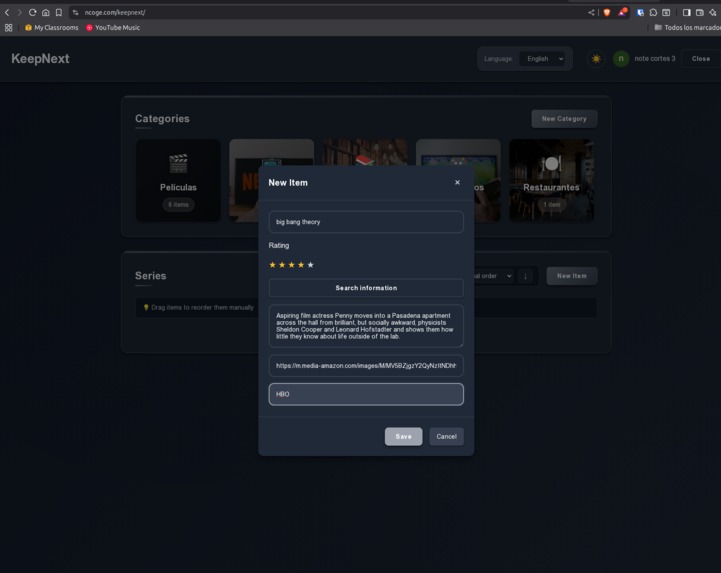Toggle sort direction arrow button
The image size is (721, 573).
point(526,276)
